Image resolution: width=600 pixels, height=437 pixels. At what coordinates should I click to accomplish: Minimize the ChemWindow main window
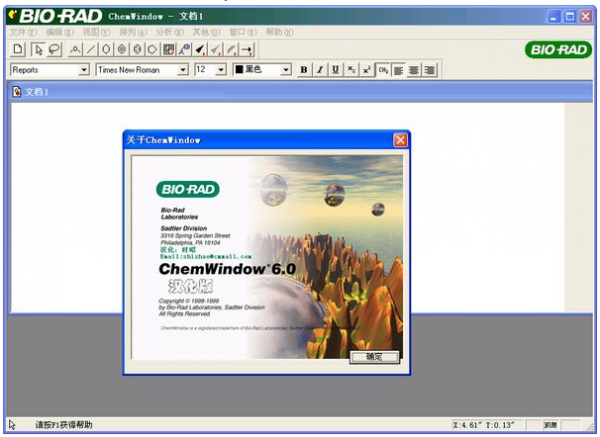554,16
